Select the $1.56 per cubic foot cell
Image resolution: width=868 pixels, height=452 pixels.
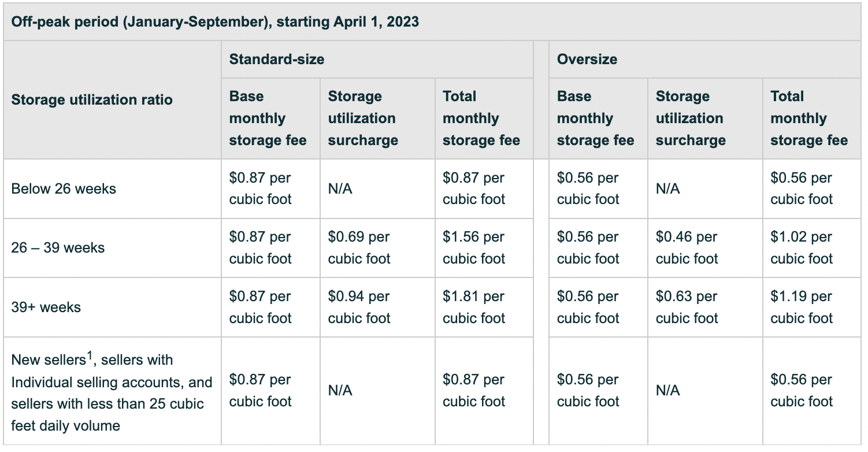(x=474, y=248)
